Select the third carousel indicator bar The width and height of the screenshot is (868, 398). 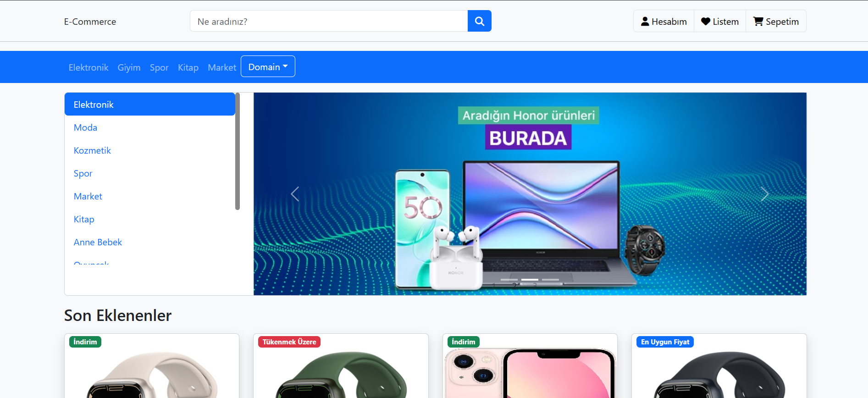[550, 280]
